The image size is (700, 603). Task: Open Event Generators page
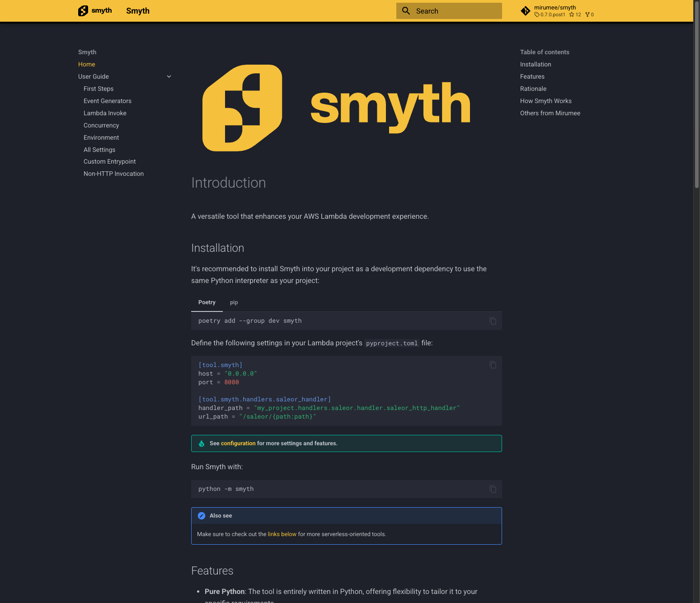(x=108, y=101)
